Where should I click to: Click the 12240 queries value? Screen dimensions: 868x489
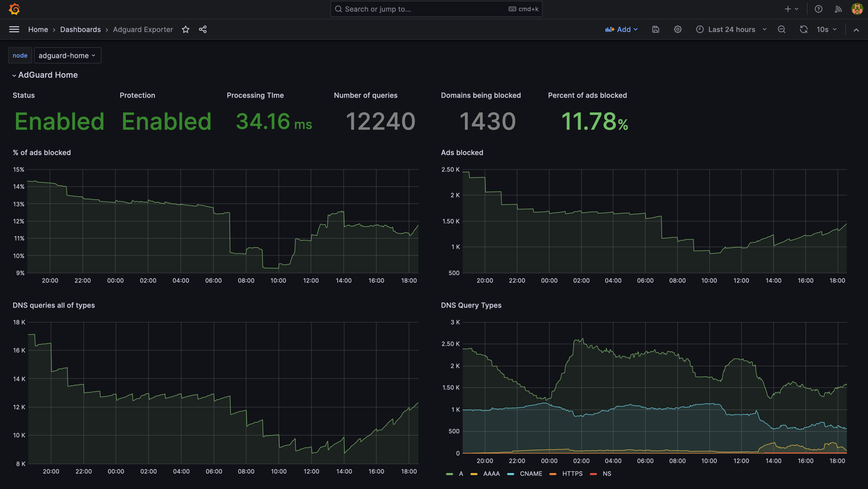381,122
